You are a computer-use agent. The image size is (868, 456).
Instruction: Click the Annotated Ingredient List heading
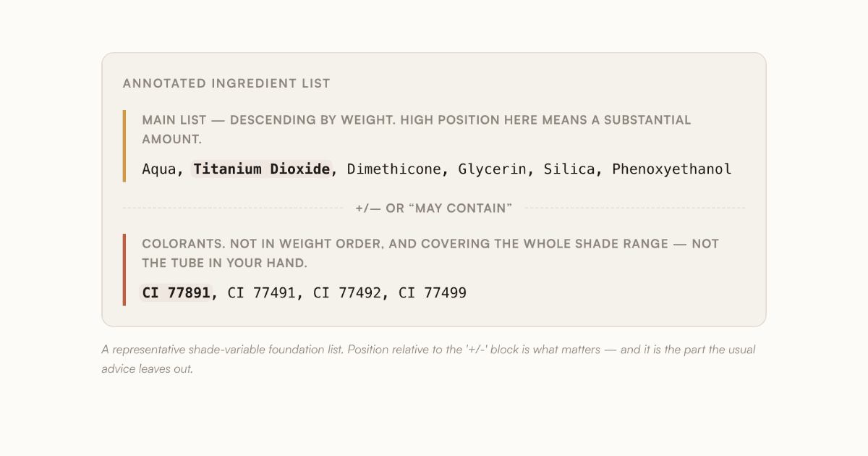coord(226,83)
